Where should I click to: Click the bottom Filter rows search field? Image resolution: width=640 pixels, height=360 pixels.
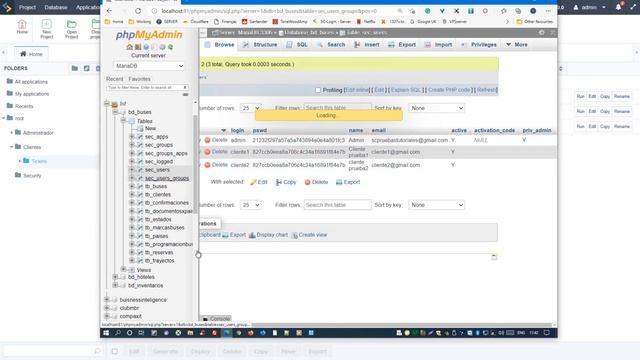click(338, 205)
